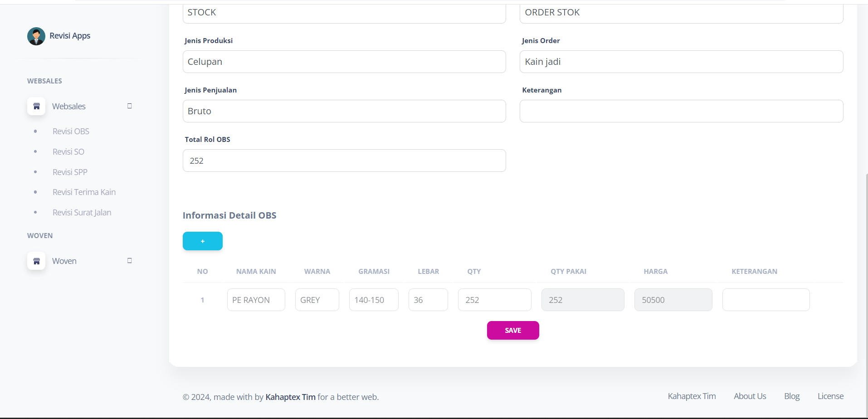
Task: Edit the Nama Kain PE RAYON field
Action: coord(256,300)
